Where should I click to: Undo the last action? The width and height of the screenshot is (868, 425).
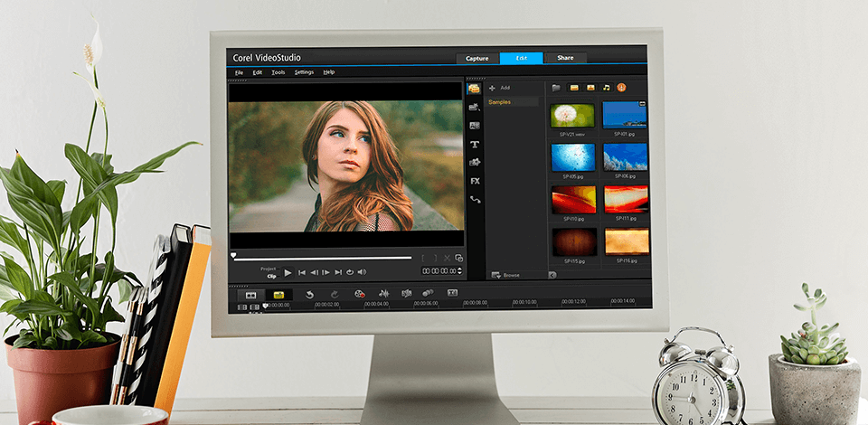309,295
